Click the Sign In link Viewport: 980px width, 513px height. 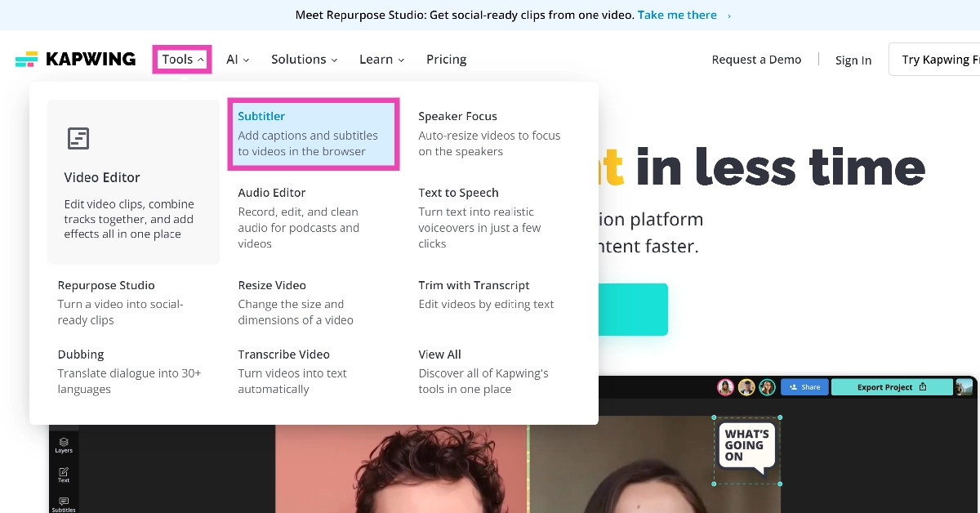(853, 60)
